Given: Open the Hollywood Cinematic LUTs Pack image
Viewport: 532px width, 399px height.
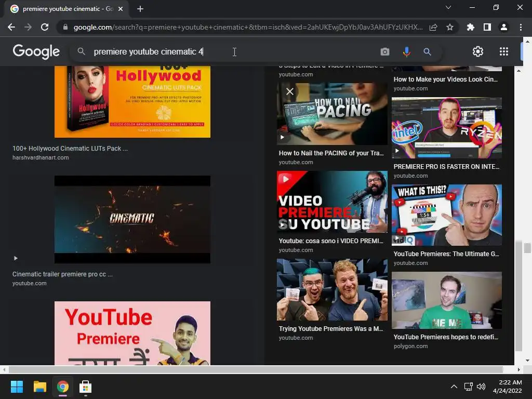Looking at the screenshot, I should [x=132, y=102].
